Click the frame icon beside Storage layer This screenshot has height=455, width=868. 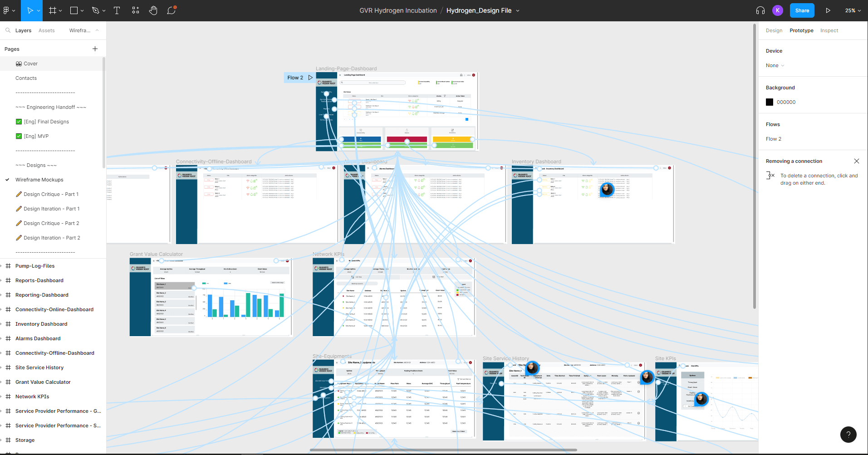8,440
